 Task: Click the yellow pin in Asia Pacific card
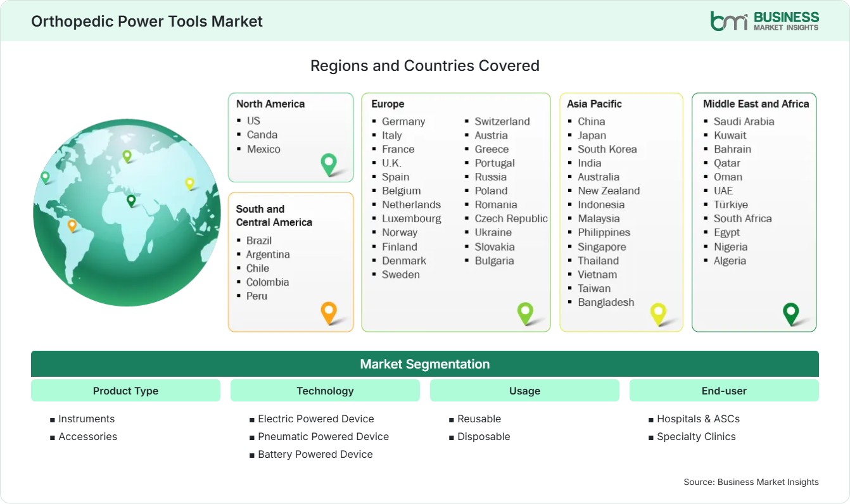click(x=659, y=314)
